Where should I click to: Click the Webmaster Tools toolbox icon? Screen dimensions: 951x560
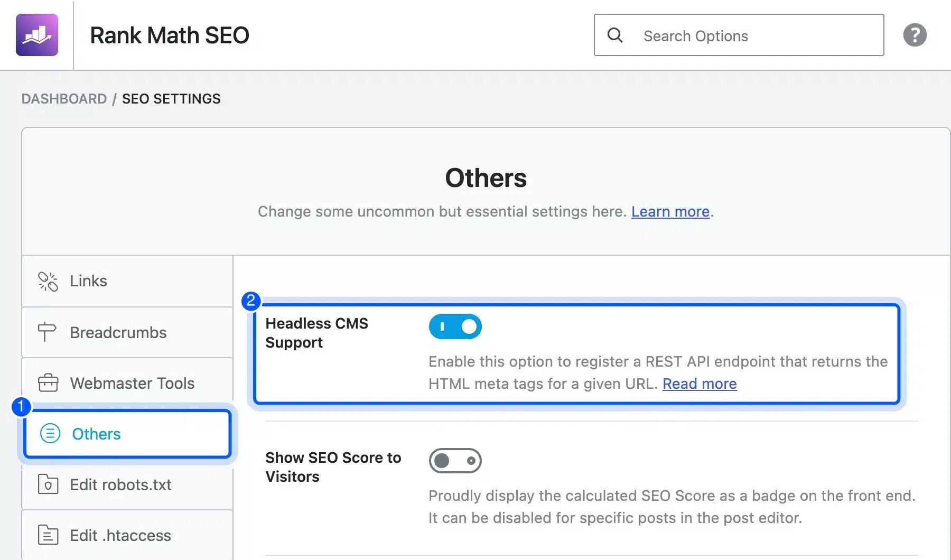coord(48,382)
